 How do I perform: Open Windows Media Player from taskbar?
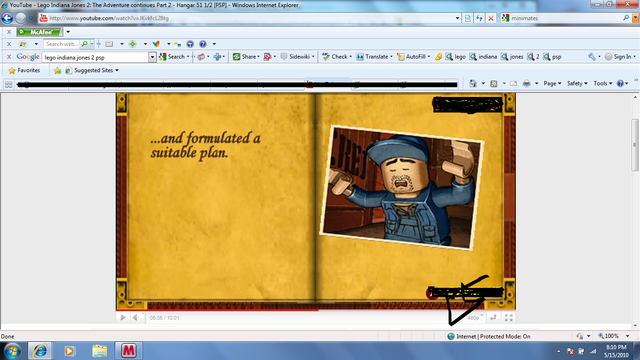[x=69, y=351]
